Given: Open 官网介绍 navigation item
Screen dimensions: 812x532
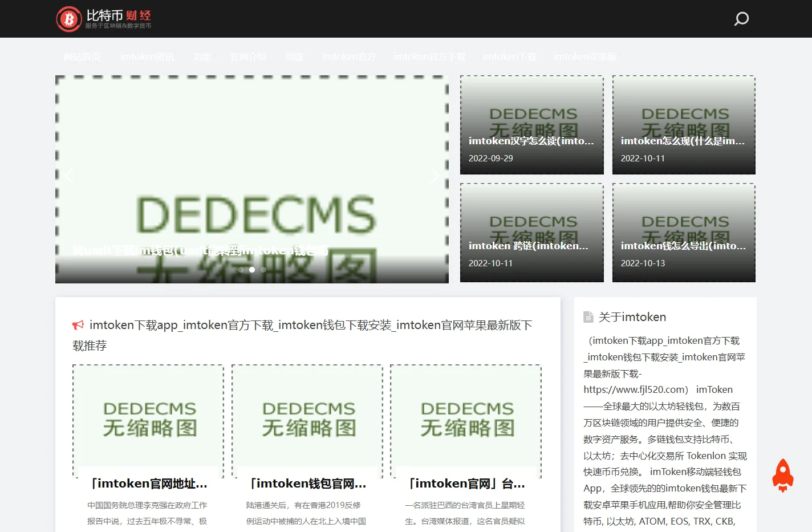Looking at the screenshot, I should [249, 57].
